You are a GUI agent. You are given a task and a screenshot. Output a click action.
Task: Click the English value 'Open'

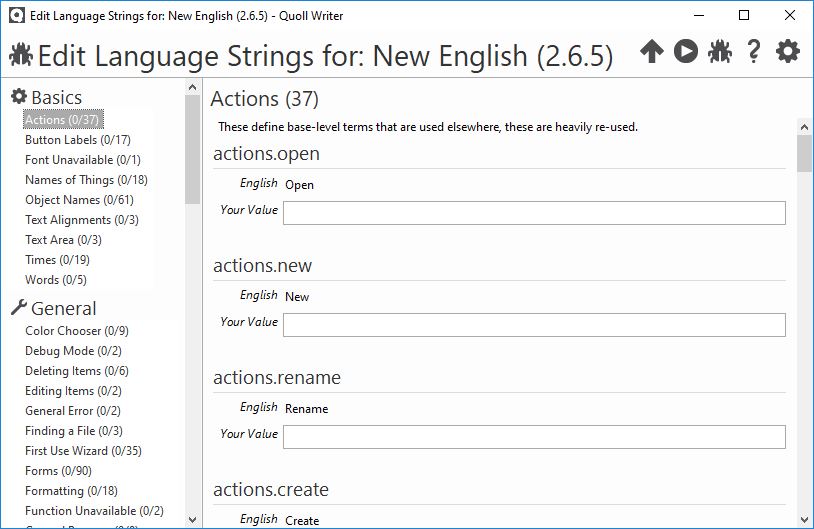tap(299, 185)
